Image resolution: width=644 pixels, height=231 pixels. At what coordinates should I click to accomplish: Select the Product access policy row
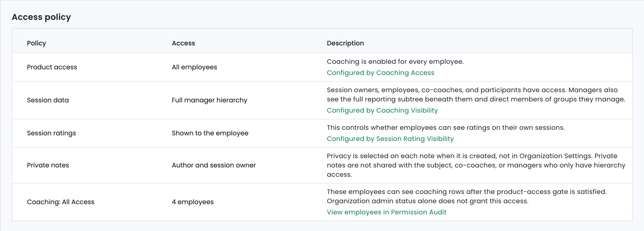click(x=322, y=67)
